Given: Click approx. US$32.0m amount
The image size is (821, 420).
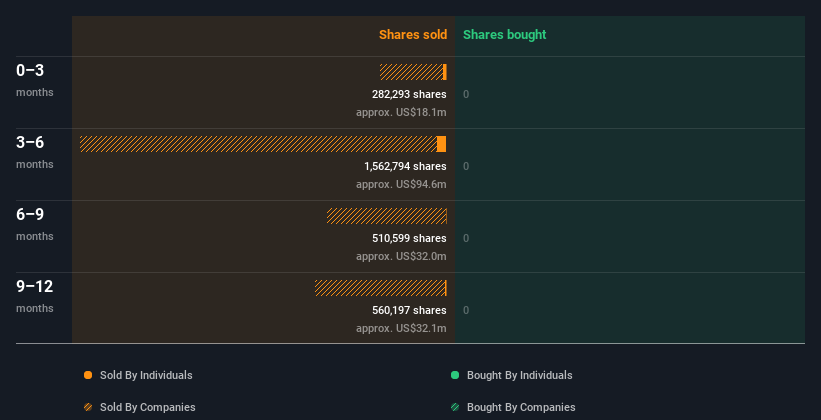Looking at the screenshot, I should [x=401, y=256].
